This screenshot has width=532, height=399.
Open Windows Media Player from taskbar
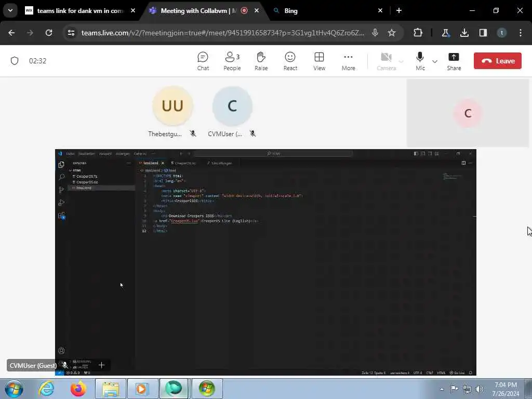[x=142, y=389]
